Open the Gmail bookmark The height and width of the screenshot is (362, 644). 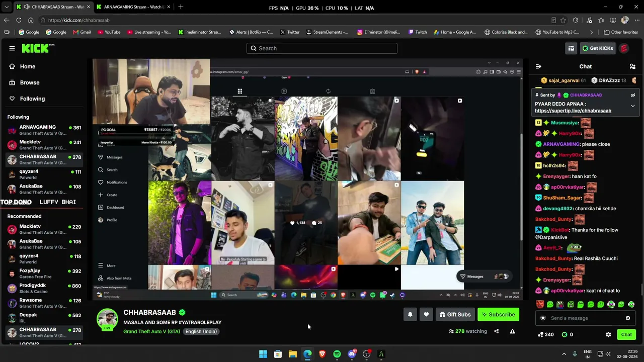[x=82, y=32]
